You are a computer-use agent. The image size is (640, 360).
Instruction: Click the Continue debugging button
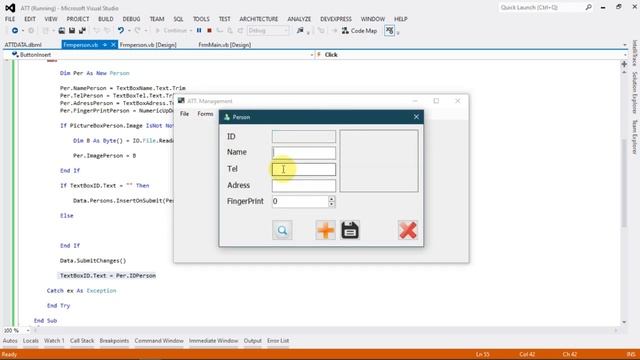point(171,31)
